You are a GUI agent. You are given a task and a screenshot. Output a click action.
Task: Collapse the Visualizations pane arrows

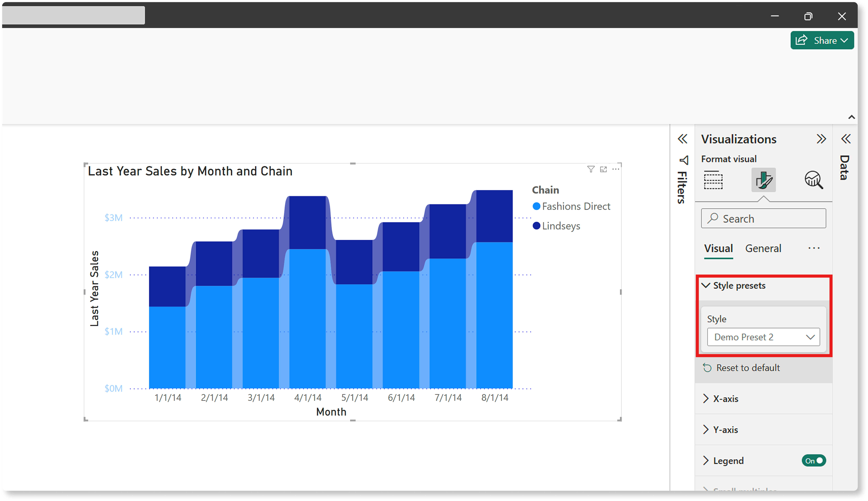pos(821,139)
